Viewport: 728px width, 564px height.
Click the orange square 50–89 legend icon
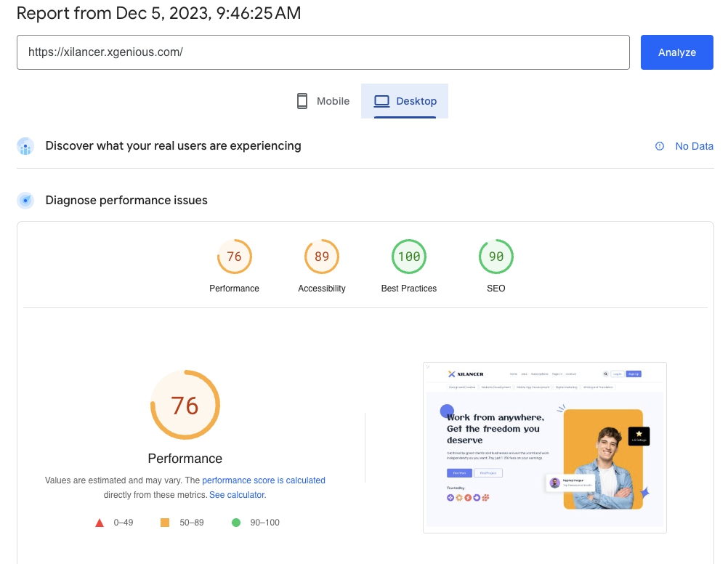click(x=165, y=523)
